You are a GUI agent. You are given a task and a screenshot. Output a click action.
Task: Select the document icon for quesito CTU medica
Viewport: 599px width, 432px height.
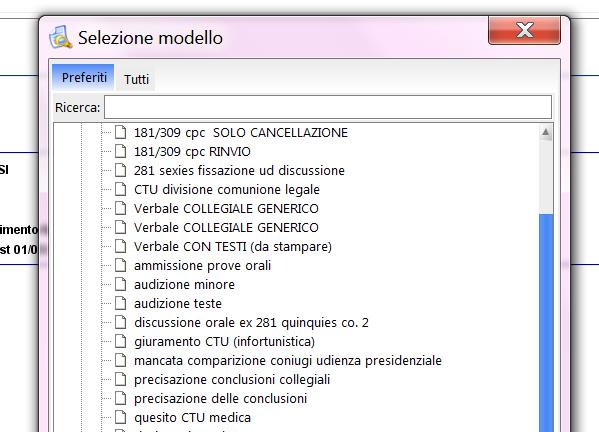tap(120, 417)
